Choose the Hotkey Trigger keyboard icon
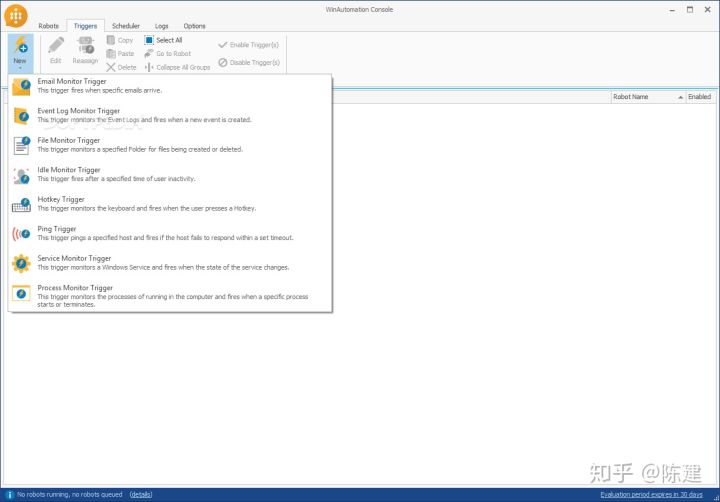720x502 pixels. (21, 204)
